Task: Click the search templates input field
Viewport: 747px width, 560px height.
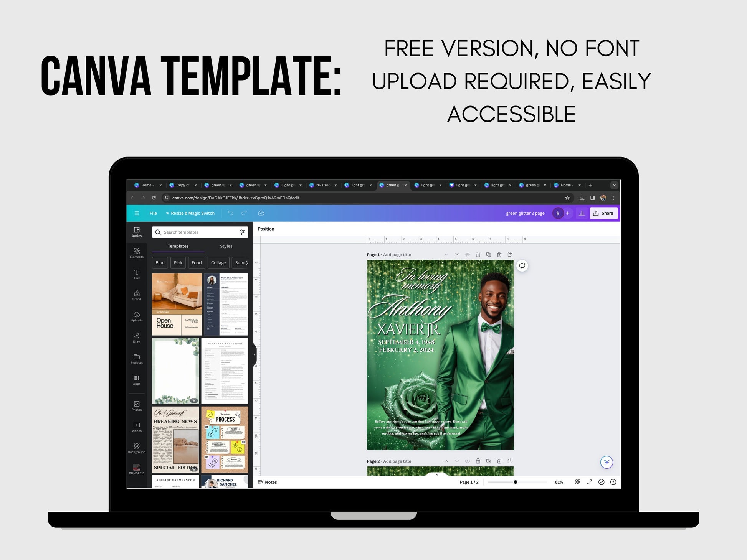Action: point(197,232)
